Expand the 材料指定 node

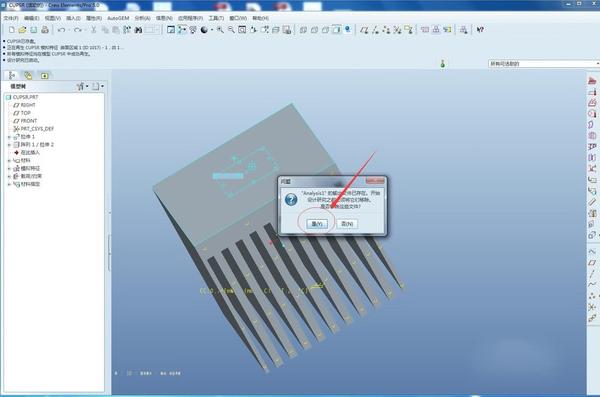pyautogui.click(x=9, y=184)
